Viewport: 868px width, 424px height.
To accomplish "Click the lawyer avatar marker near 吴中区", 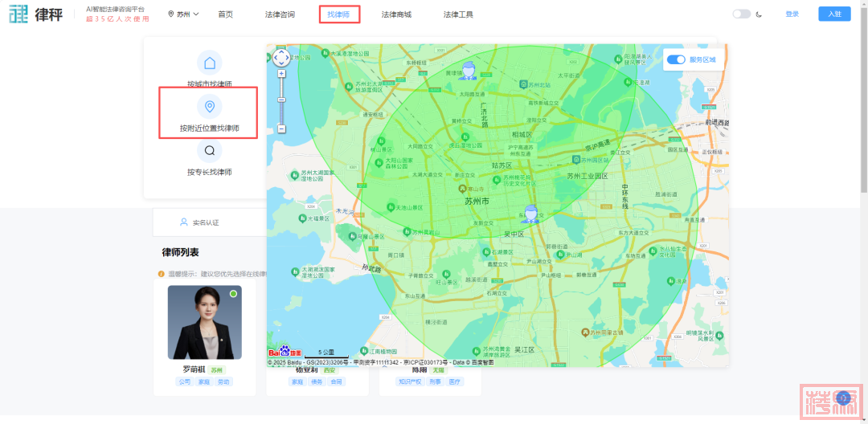I will point(530,213).
